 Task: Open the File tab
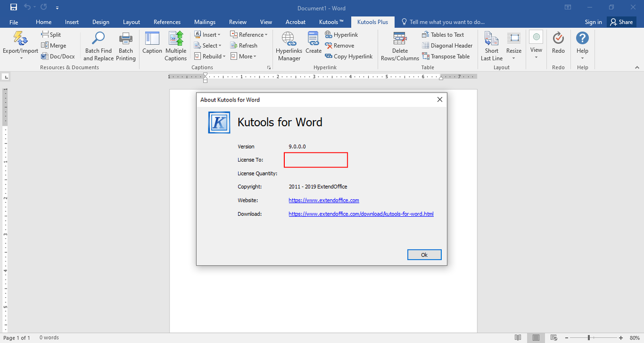click(x=14, y=22)
